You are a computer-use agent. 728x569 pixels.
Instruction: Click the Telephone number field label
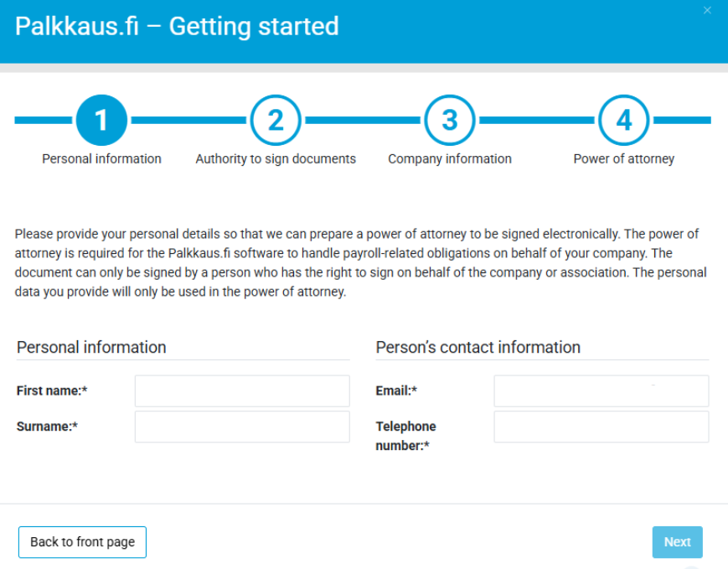coord(406,436)
